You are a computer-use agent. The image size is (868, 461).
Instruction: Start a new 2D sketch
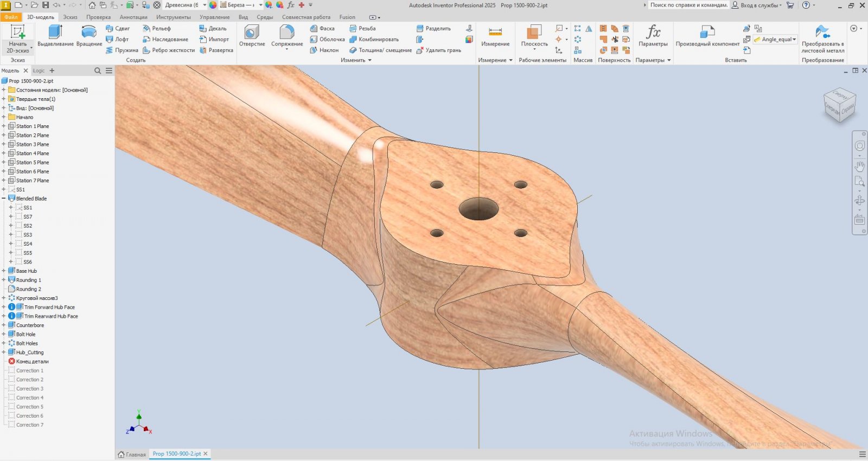[17, 39]
